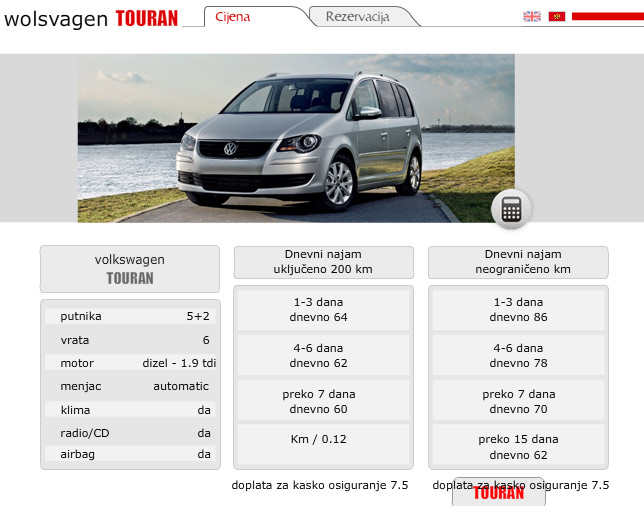Open the price calculator icon
The image size is (644, 506).
(511, 209)
